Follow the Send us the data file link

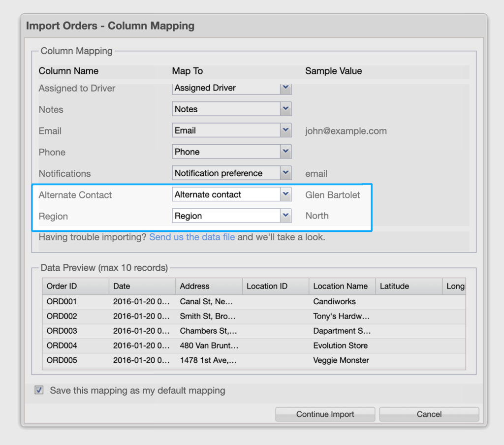click(x=192, y=237)
